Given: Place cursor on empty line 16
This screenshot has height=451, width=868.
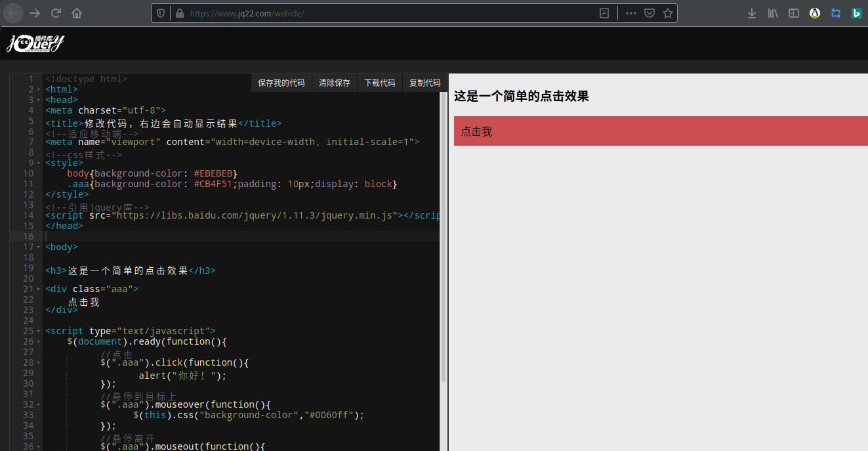Looking at the screenshot, I should (241, 236).
